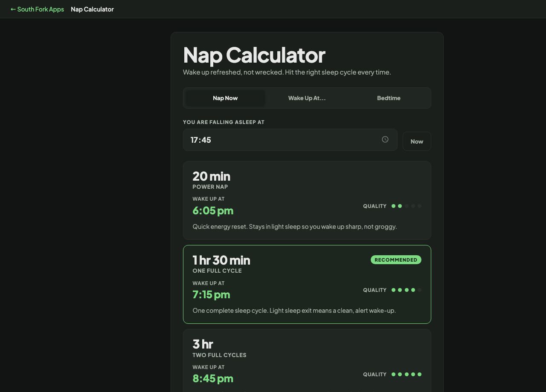Click the "Wake up refreshed, not wrecked" subtitle
Viewport: 546px width, 392px height.
tap(287, 72)
